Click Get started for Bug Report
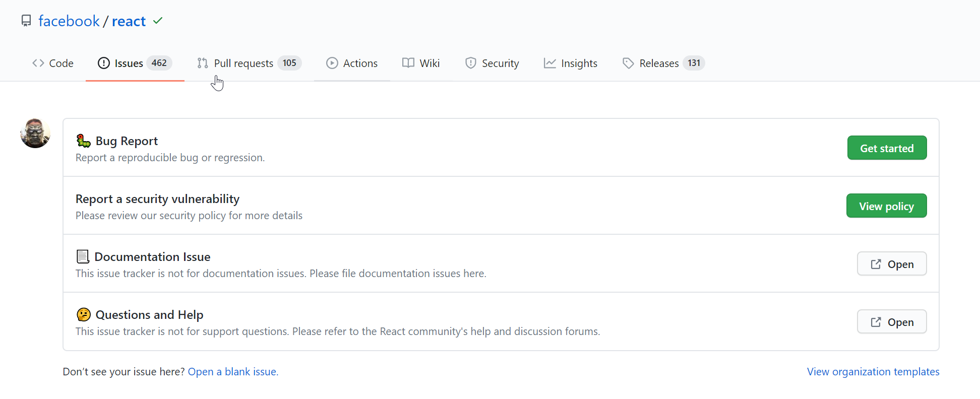 click(887, 148)
